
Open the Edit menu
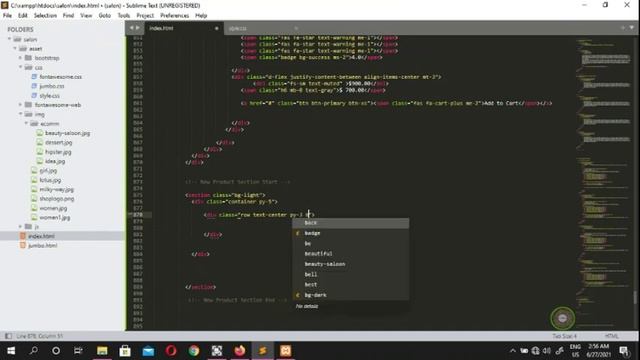22,16
